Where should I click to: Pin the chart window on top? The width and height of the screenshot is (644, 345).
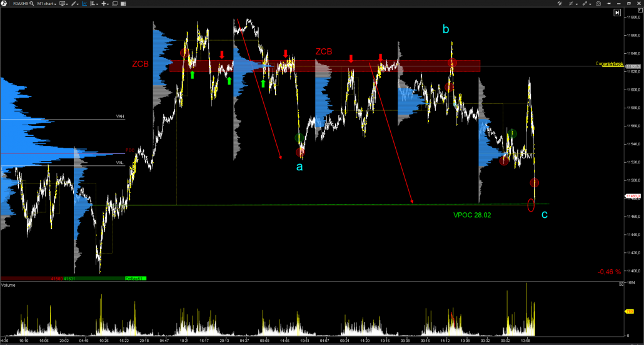tap(609, 3)
